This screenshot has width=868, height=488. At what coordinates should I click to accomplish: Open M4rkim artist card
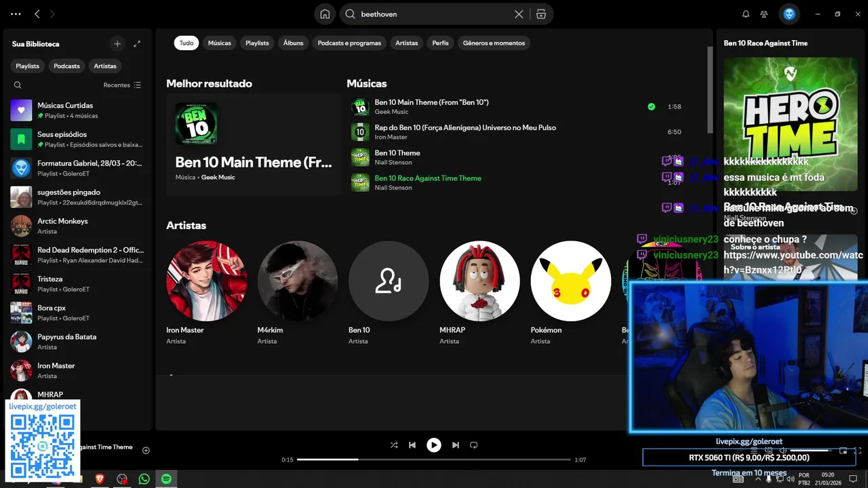(298, 293)
